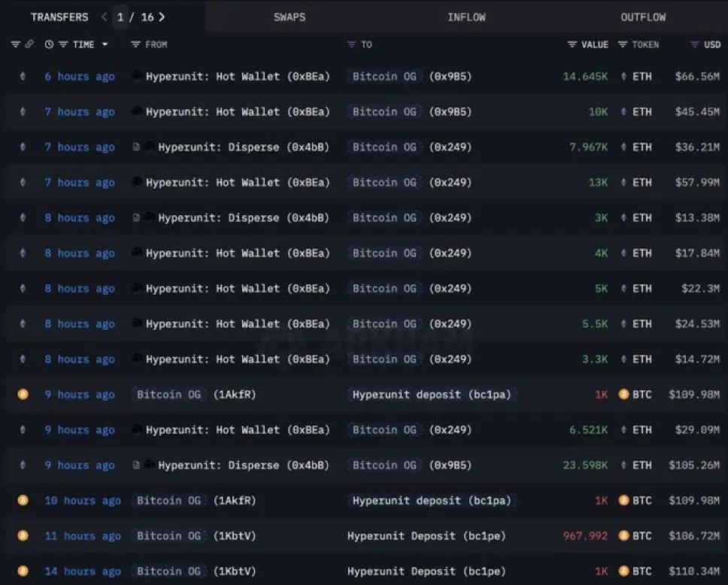
Task: Open the TIME column filter icon
Action: coord(63,44)
